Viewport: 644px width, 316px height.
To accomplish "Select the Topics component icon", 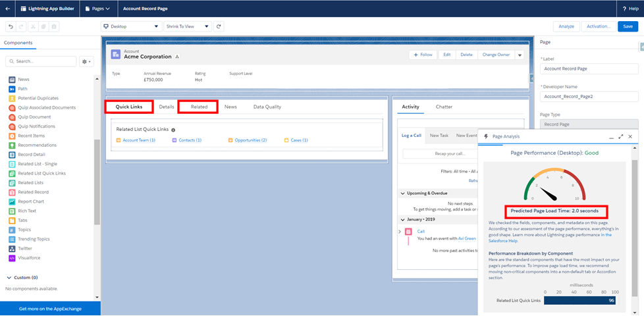I will point(12,230).
